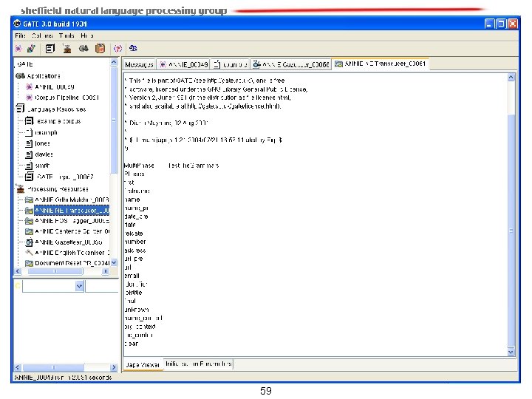Select ANNIE NE Transducer in the tree

pos(72,211)
